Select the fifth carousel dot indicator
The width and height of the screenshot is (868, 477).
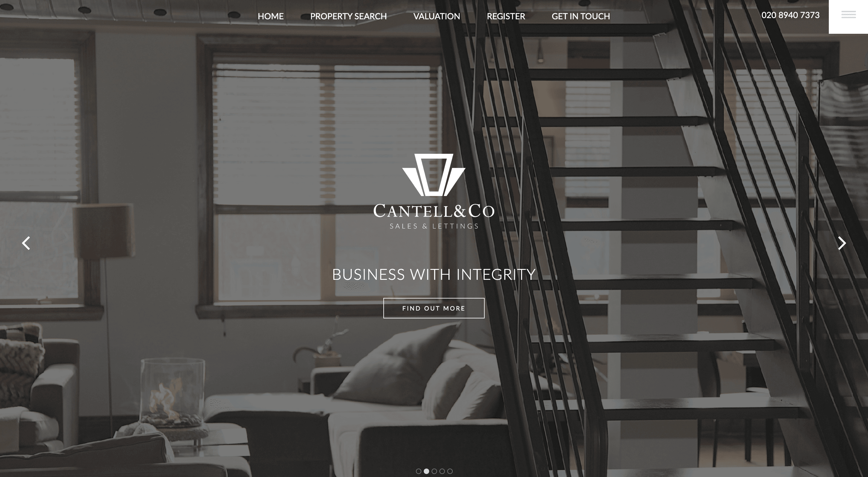pos(450,471)
